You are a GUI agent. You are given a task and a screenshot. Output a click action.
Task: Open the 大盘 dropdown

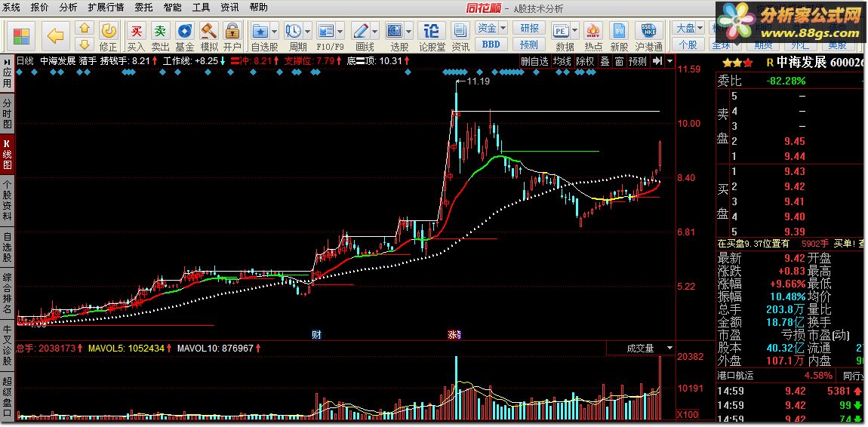point(688,28)
